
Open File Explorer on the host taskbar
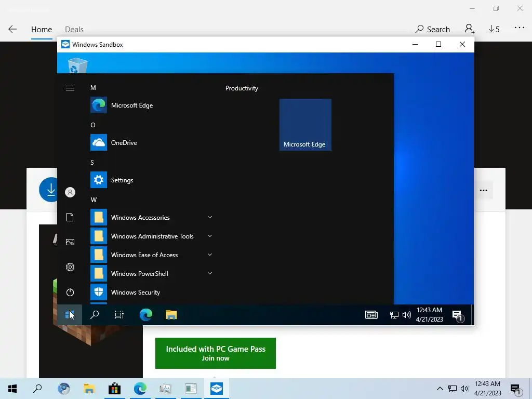pyautogui.click(x=89, y=389)
